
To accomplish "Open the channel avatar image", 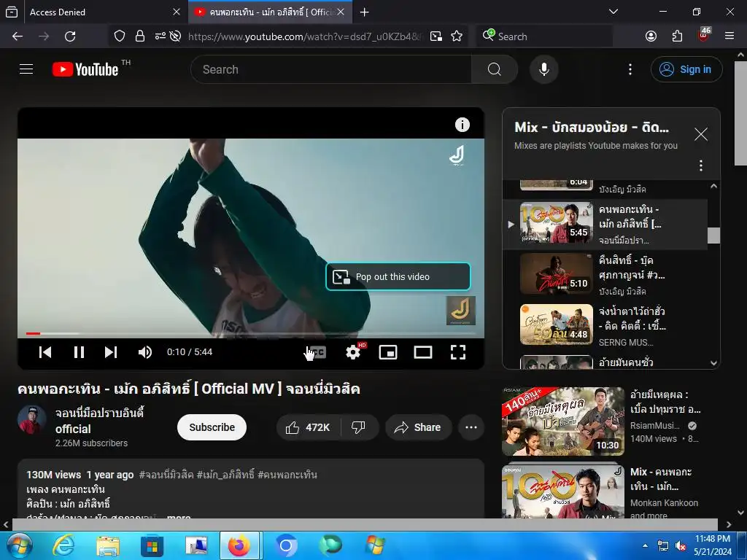I will (x=31, y=419).
